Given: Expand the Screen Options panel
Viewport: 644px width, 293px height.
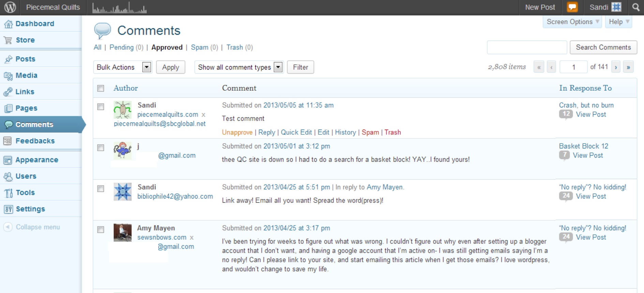Looking at the screenshot, I should (572, 22).
